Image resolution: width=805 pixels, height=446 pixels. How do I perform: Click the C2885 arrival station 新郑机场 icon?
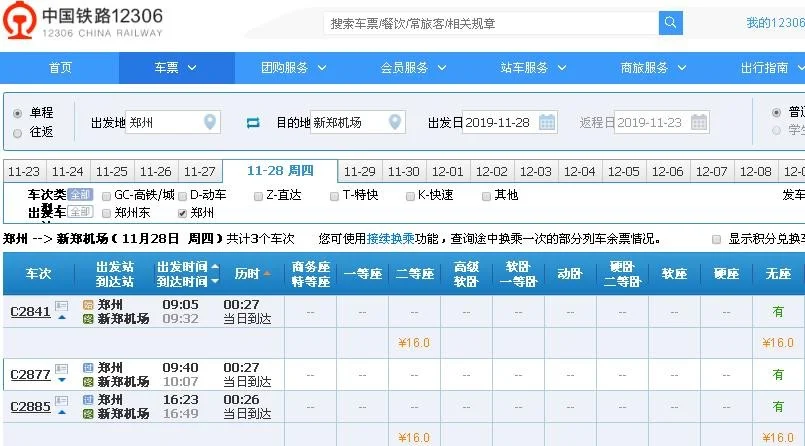tap(88, 414)
